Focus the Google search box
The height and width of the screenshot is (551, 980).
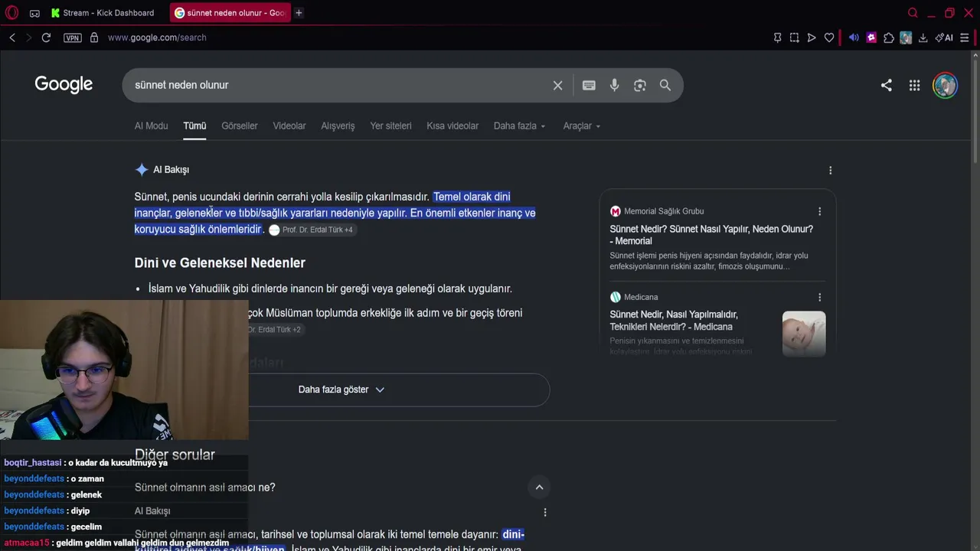pos(337,85)
